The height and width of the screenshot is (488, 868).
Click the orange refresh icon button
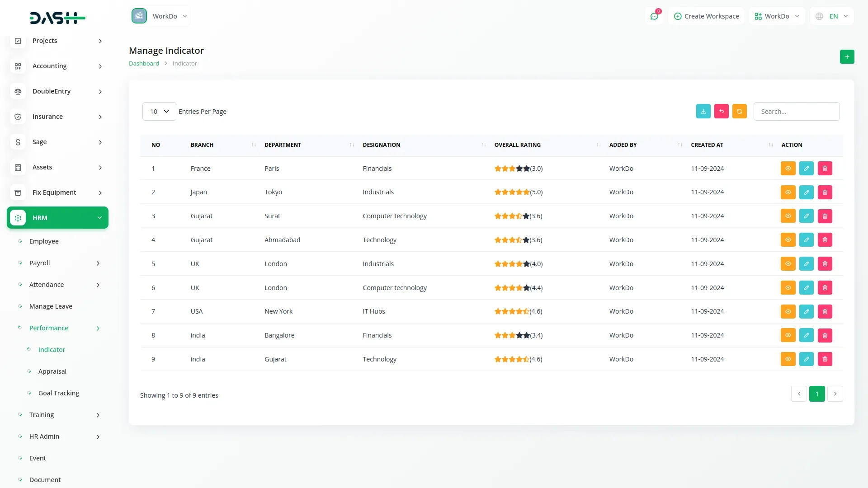pyautogui.click(x=739, y=112)
